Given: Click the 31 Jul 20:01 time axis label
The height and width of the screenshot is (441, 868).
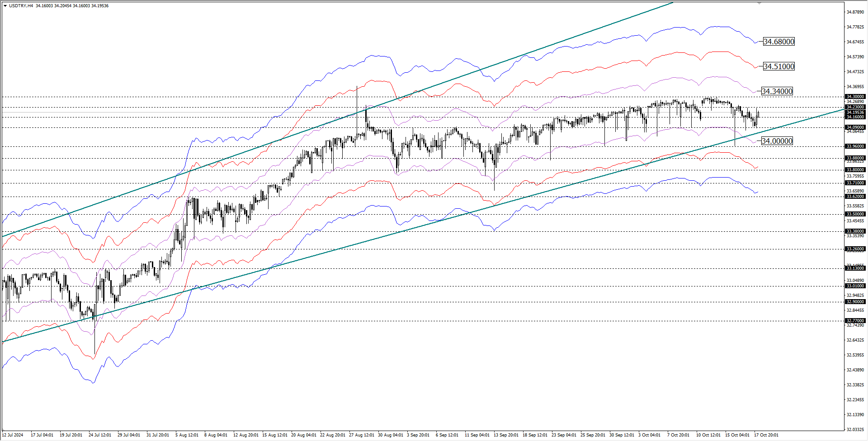Looking at the screenshot, I should click(158, 435).
